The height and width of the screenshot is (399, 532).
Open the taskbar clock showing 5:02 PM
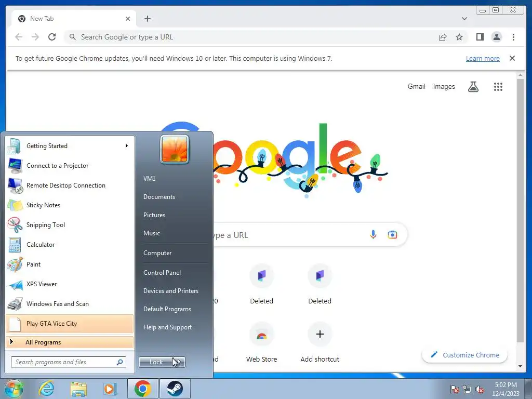(x=506, y=389)
